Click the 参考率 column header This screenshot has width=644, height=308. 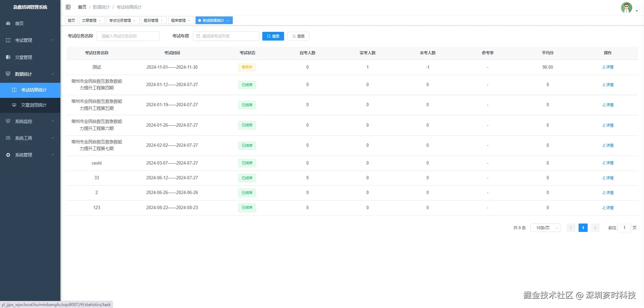click(x=488, y=53)
